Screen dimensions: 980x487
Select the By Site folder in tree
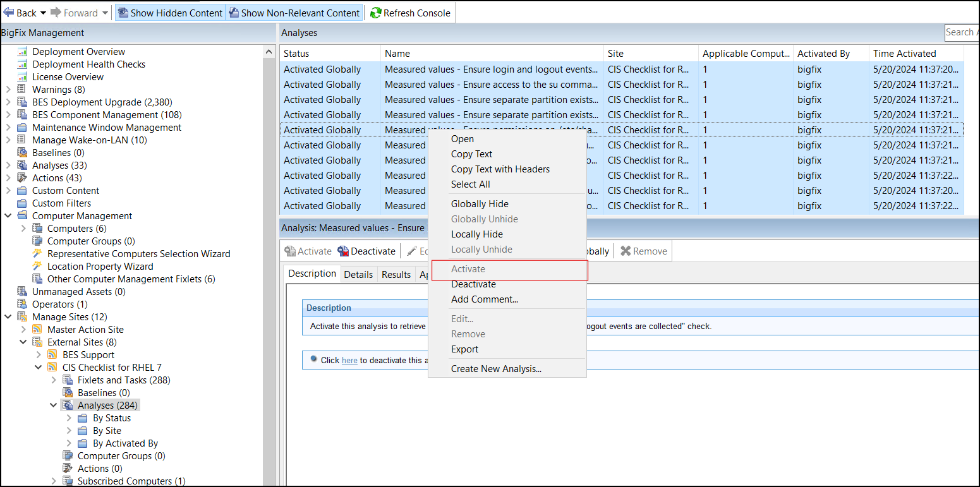pos(107,431)
